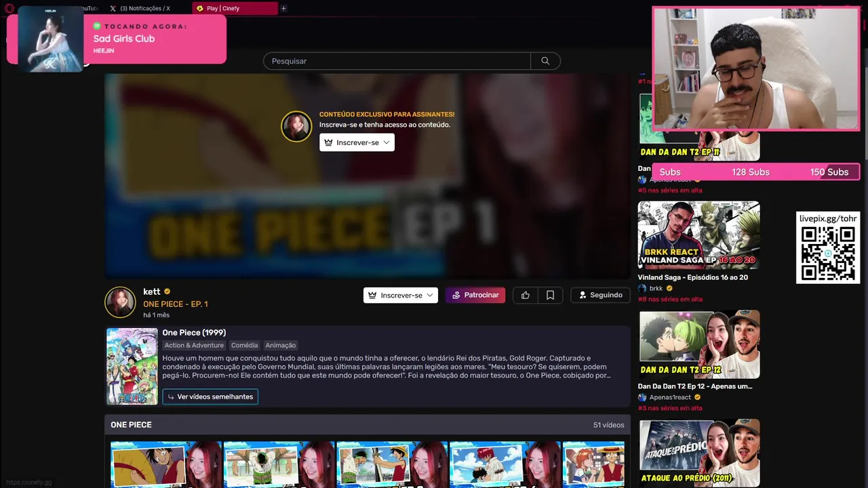Image resolution: width=868 pixels, height=488 pixels.
Task: Click the verified badge next to kett
Action: click(x=167, y=291)
